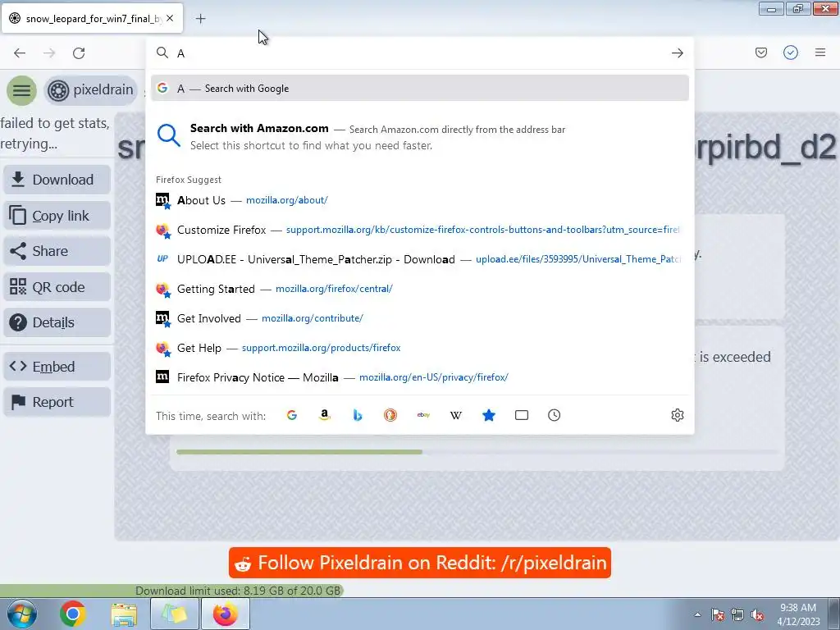Open Getting Started suggestion
Viewport: 840px width, 630px height.
[x=420, y=289]
